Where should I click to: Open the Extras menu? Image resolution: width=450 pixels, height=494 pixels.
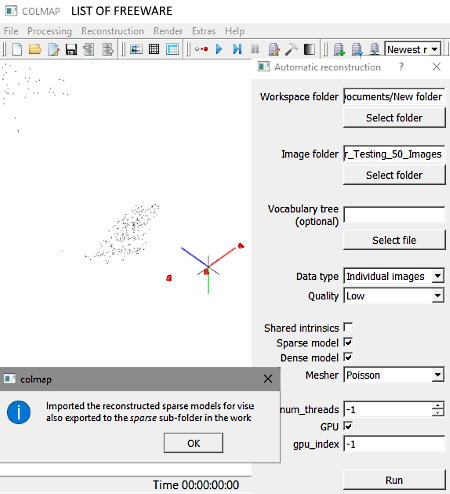pos(204,31)
